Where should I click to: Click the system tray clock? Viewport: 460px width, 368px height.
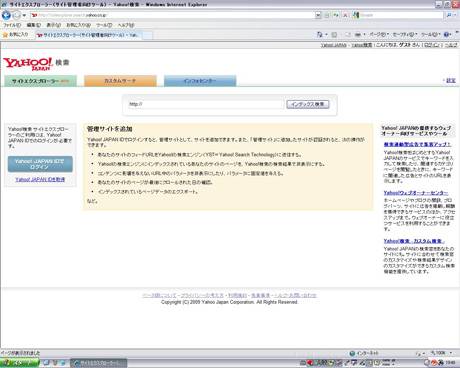pyautogui.click(x=450, y=363)
